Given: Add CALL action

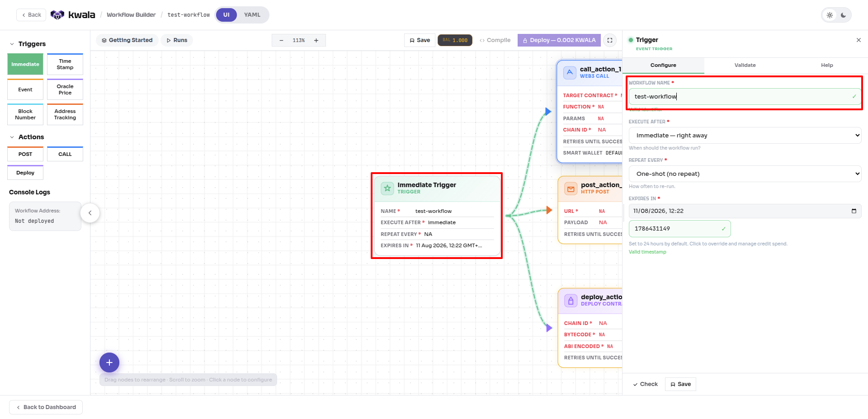Looking at the screenshot, I should pyautogui.click(x=65, y=154).
